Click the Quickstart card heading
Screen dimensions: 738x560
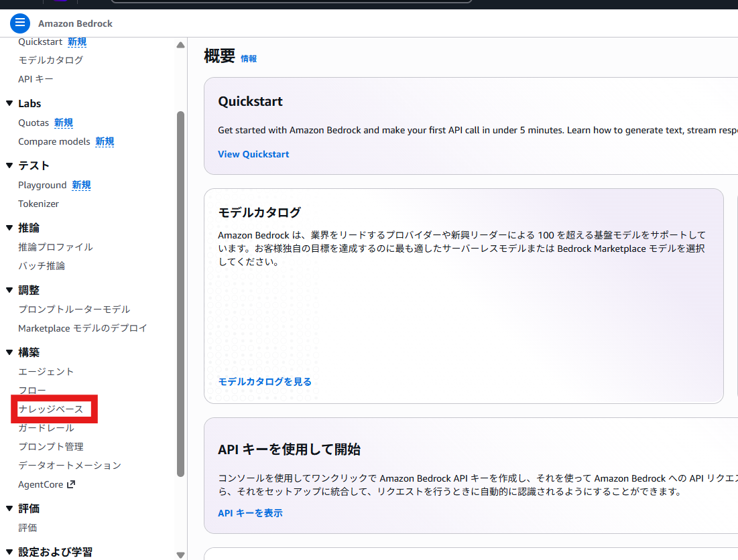251,102
